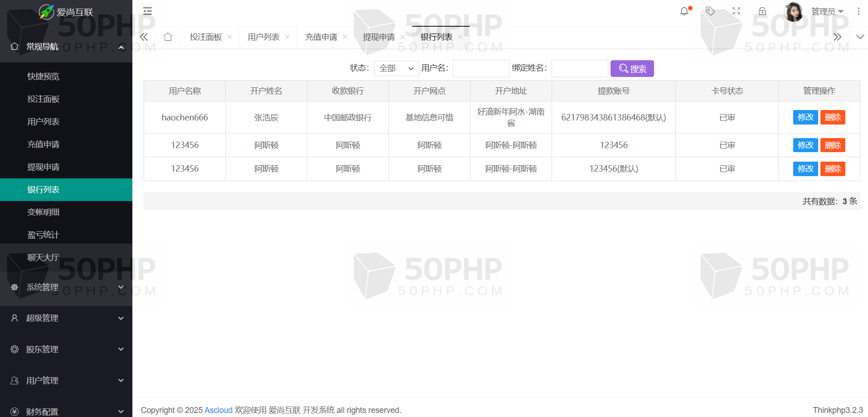Click the lock screen icon

click(762, 11)
